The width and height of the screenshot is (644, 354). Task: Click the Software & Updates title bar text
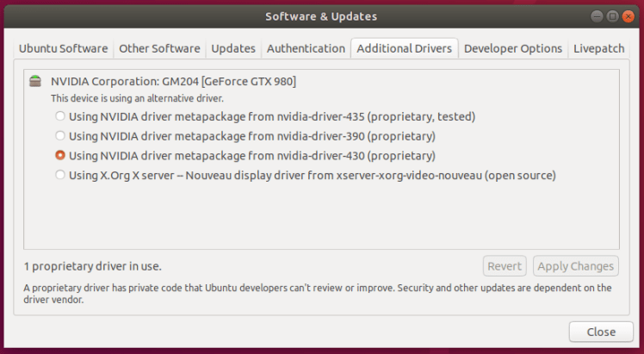[321, 16]
